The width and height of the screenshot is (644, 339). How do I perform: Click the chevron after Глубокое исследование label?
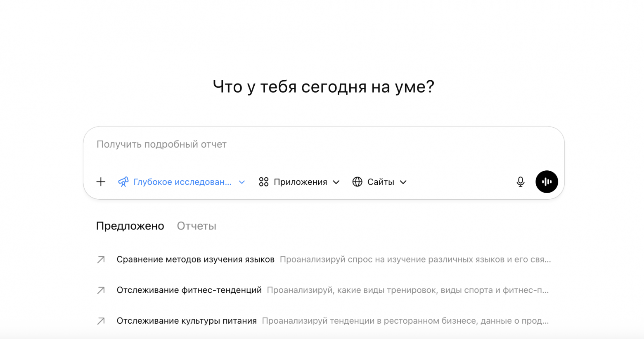point(242,182)
